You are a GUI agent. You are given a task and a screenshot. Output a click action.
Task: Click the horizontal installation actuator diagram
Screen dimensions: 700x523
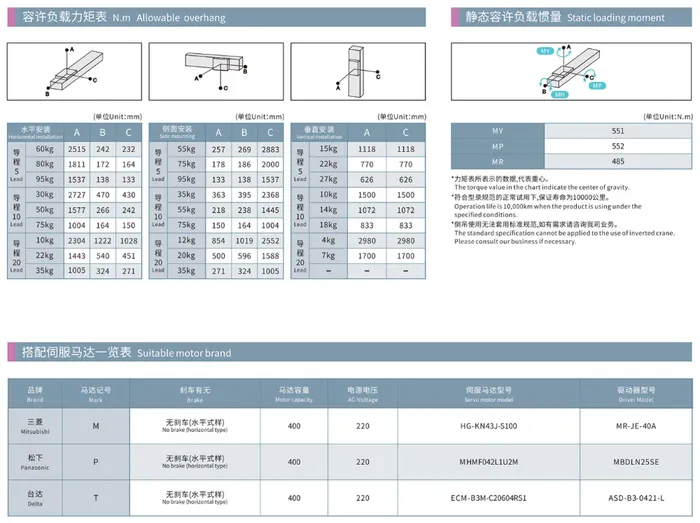pyautogui.click(x=75, y=71)
